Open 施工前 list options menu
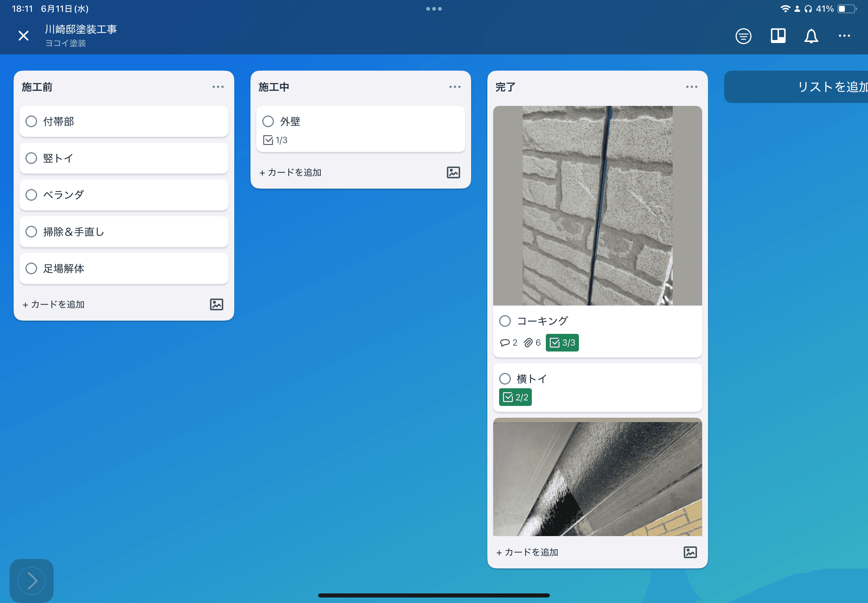This screenshot has height=603, width=868. 218,87
